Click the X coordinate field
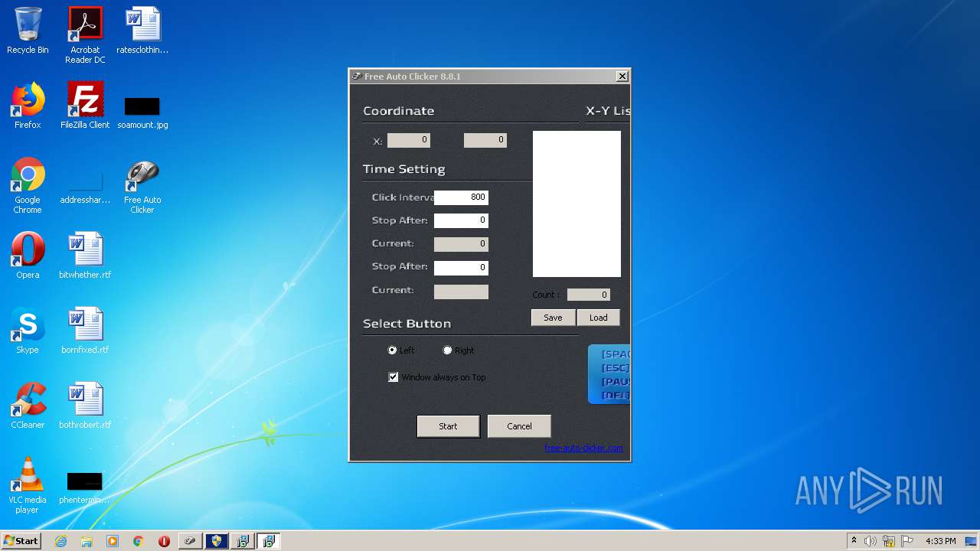The height and width of the screenshot is (551, 980). click(x=409, y=140)
